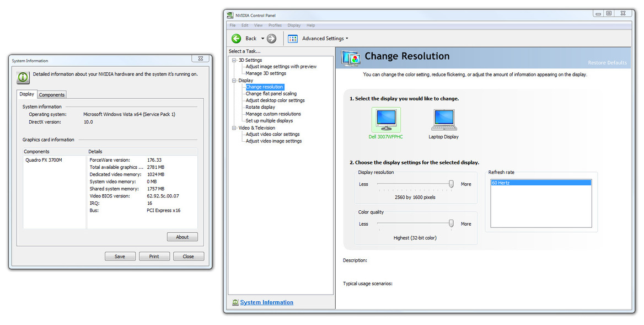Open the Help menu
This screenshot has width=644, height=325.
(311, 25)
